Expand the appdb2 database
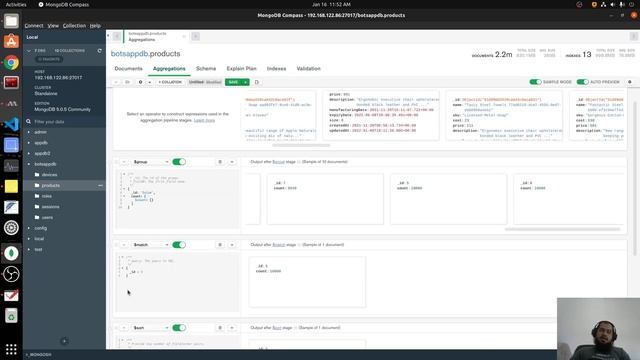 tap(29, 153)
